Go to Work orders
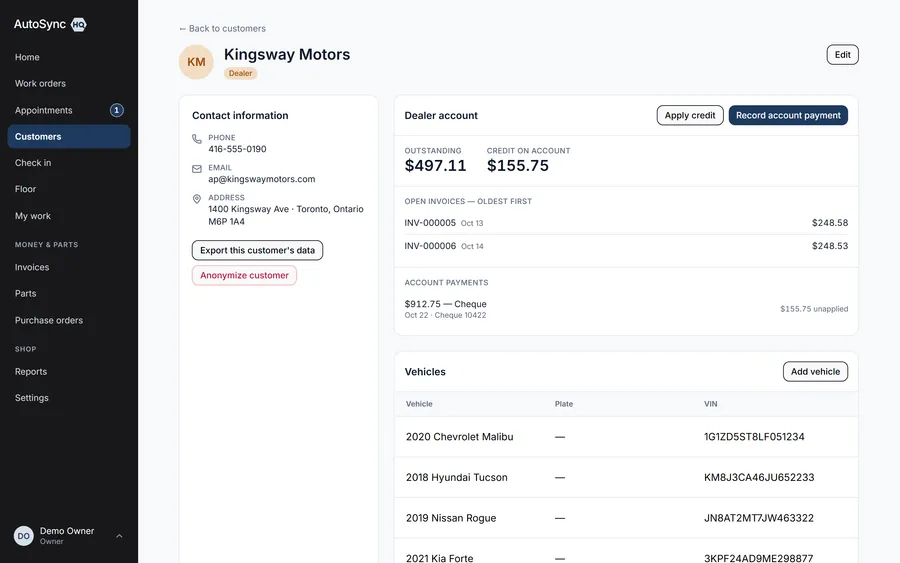Screen dimensions: 900x563 [69, 84]
